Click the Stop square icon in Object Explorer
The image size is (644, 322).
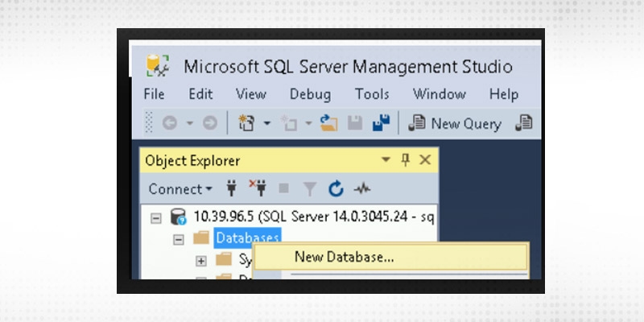pyautogui.click(x=283, y=188)
